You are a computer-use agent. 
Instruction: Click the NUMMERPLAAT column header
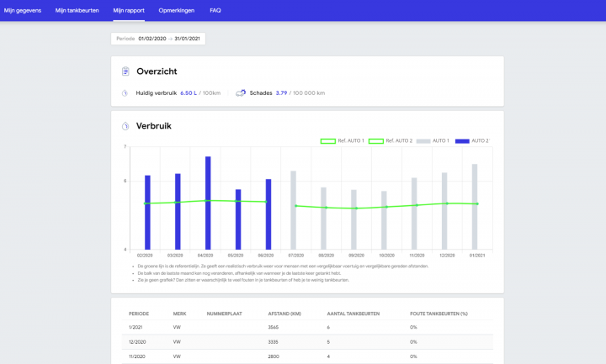click(x=224, y=314)
